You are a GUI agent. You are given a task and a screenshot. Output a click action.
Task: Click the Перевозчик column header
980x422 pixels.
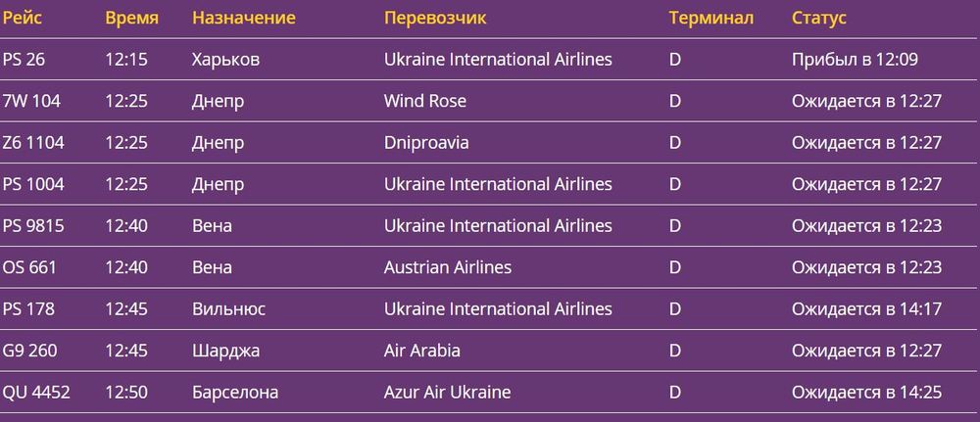[x=435, y=19]
